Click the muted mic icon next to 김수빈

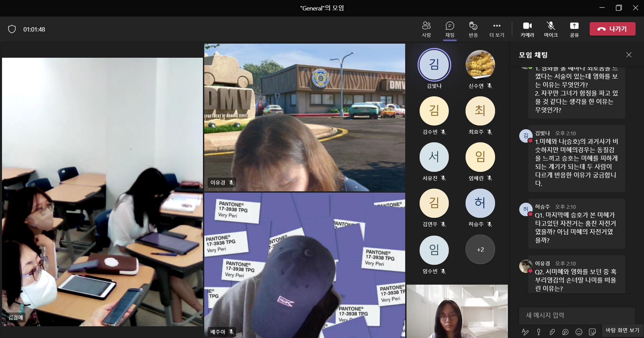click(443, 132)
